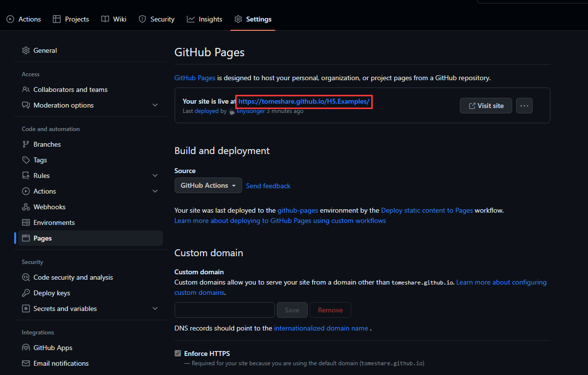
Task: Open Collaborators and teams settings
Action: click(90, 89)
